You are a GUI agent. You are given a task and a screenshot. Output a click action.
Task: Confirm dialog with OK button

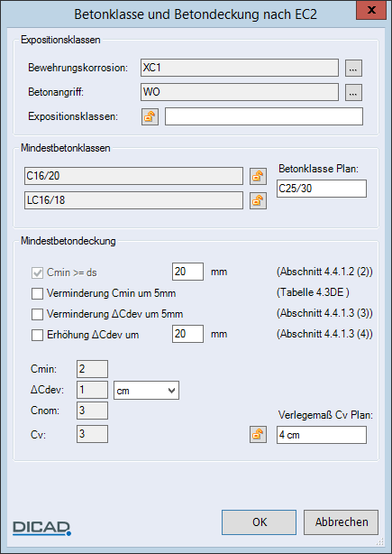(x=259, y=522)
